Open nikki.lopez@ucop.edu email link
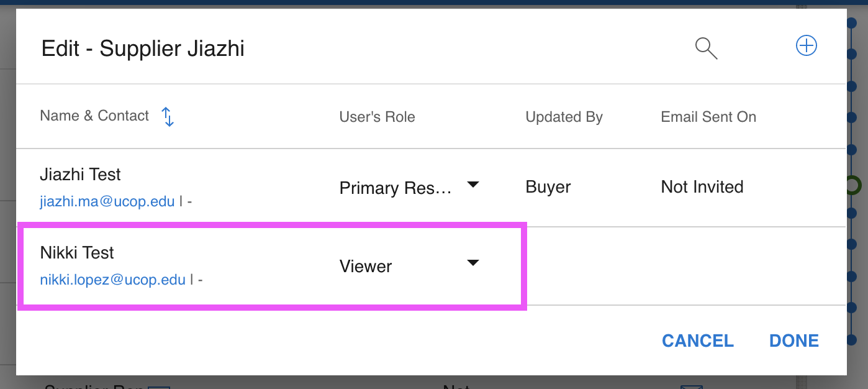This screenshot has width=868, height=389. pos(113,280)
